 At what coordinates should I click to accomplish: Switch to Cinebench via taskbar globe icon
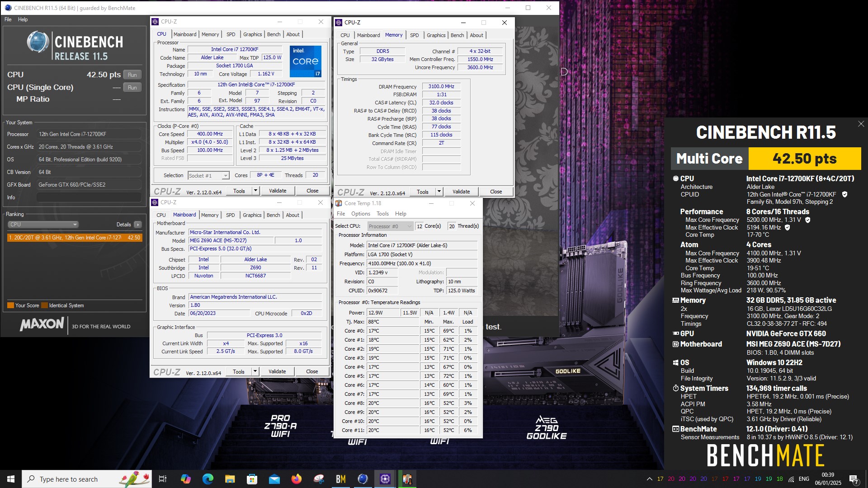pyautogui.click(x=363, y=479)
